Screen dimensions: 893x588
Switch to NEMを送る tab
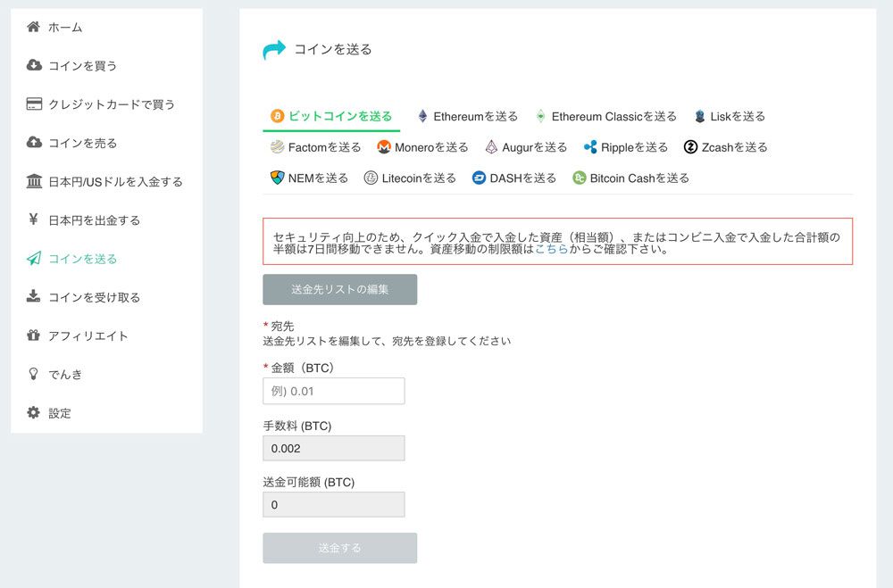[x=309, y=178]
